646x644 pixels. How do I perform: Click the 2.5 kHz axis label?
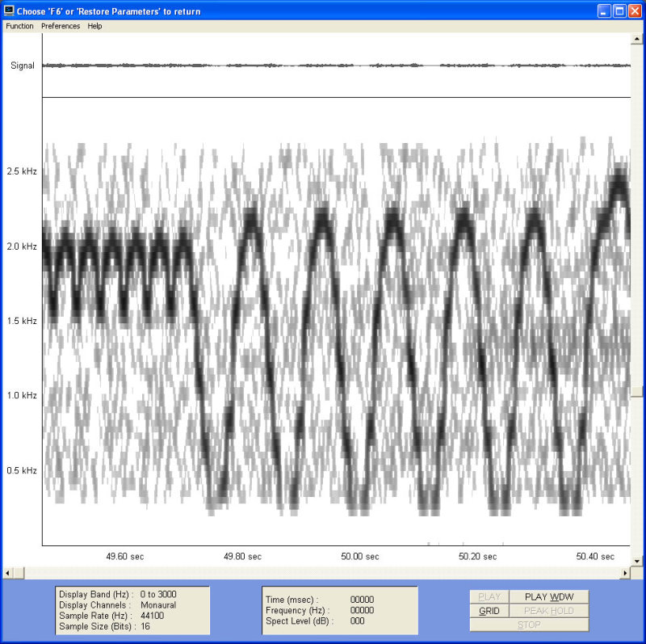point(22,171)
